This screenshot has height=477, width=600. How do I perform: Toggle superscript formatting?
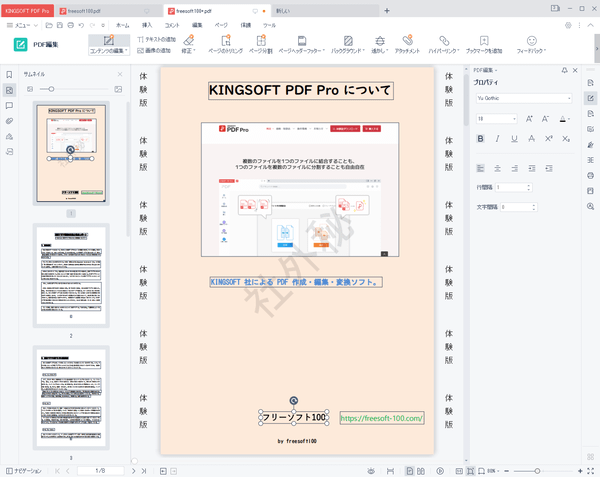tap(549, 139)
